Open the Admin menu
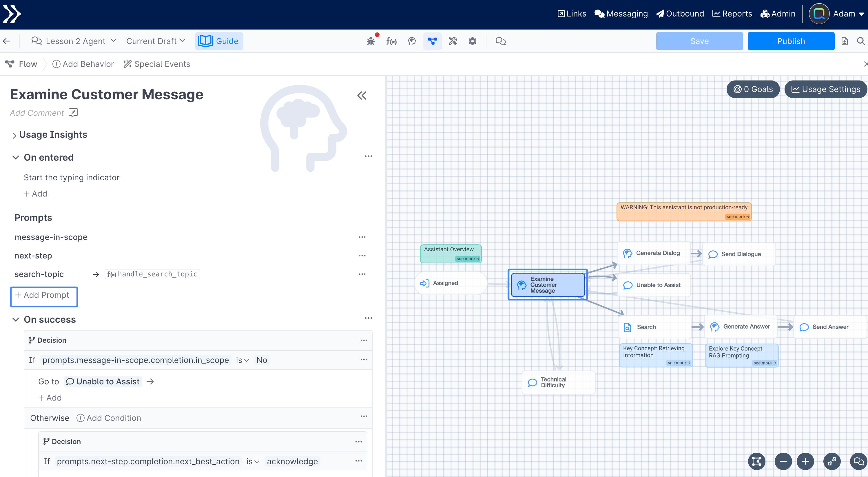 (x=778, y=14)
